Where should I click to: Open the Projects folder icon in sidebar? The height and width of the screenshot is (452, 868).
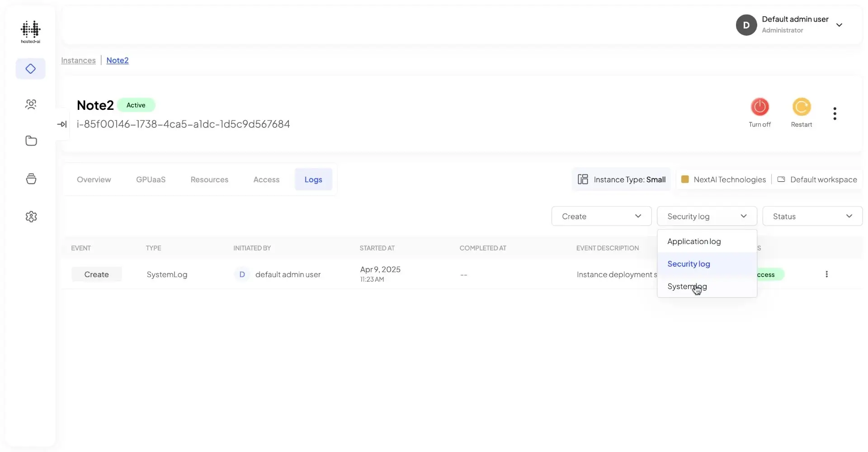pyautogui.click(x=30, y=141)
